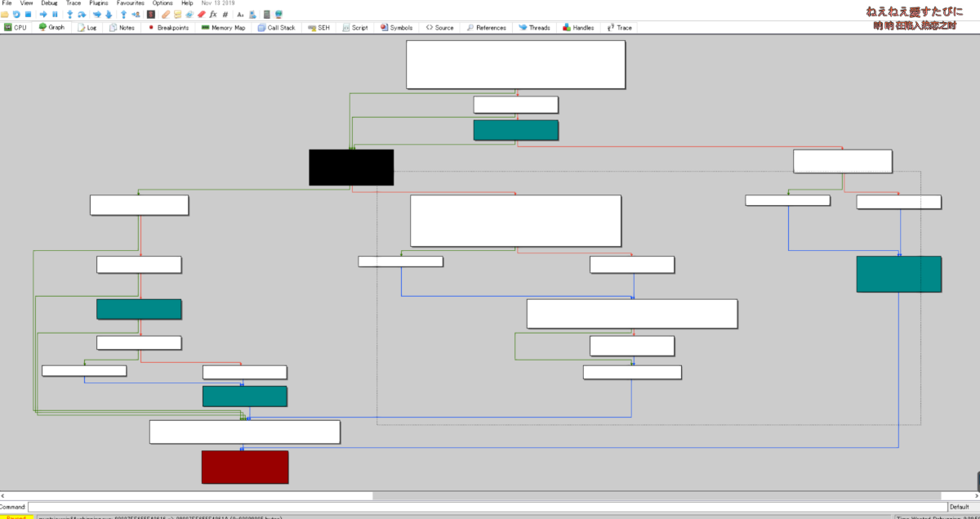View the Symbols tab

(395, 28)
